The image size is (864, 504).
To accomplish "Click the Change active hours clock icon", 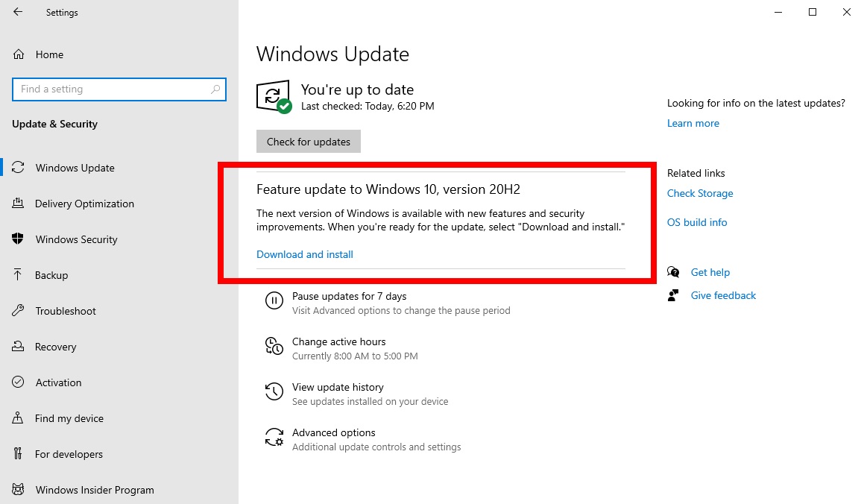I will point(275,346).
